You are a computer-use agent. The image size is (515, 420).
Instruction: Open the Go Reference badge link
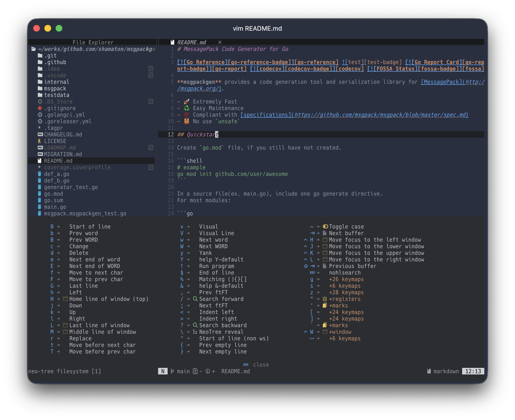coord(258,62)
